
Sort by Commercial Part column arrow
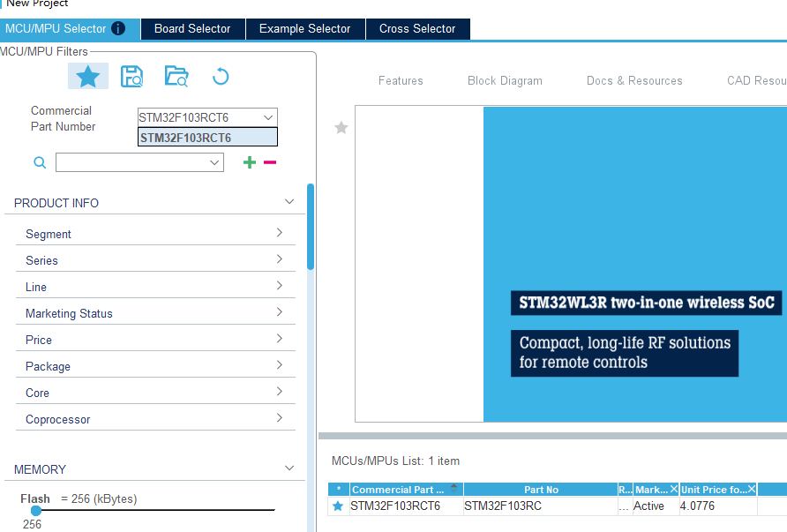tap(453, 488)
